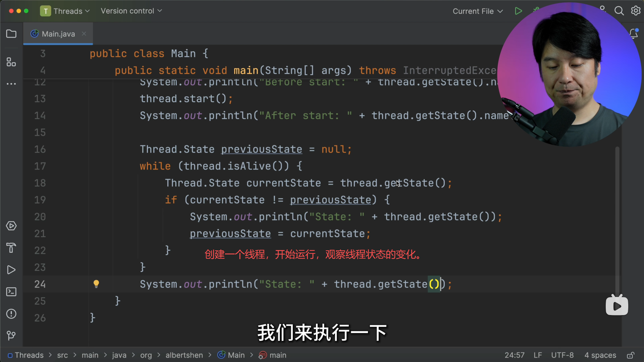
Task: Open the Terminal tool window
Action: pyautogui.click(x=11, y=292)
